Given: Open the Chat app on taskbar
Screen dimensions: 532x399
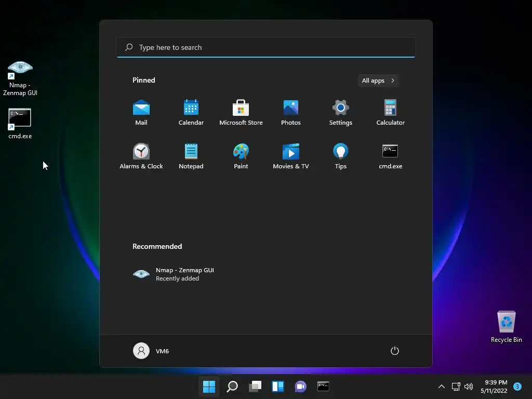Looking at the screenshot, I should point(301,387).
